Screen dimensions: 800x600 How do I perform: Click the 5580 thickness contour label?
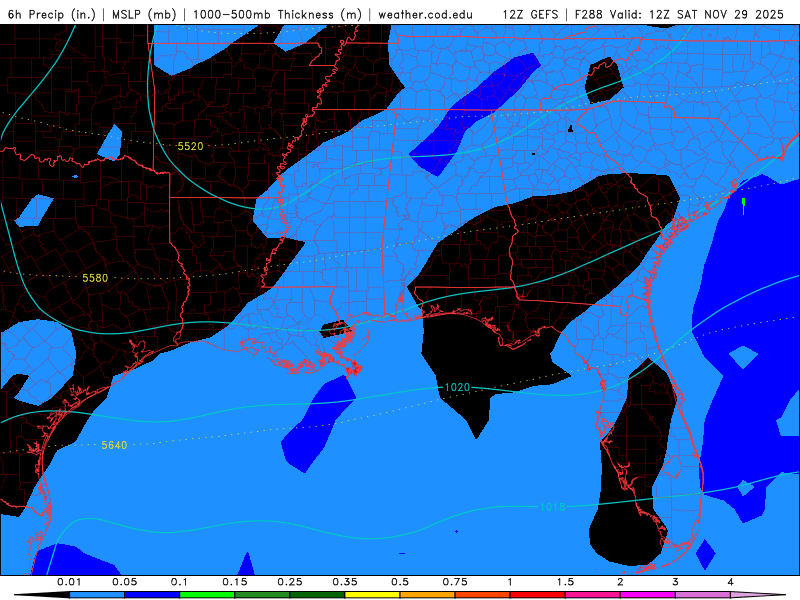tap(95, 278)
